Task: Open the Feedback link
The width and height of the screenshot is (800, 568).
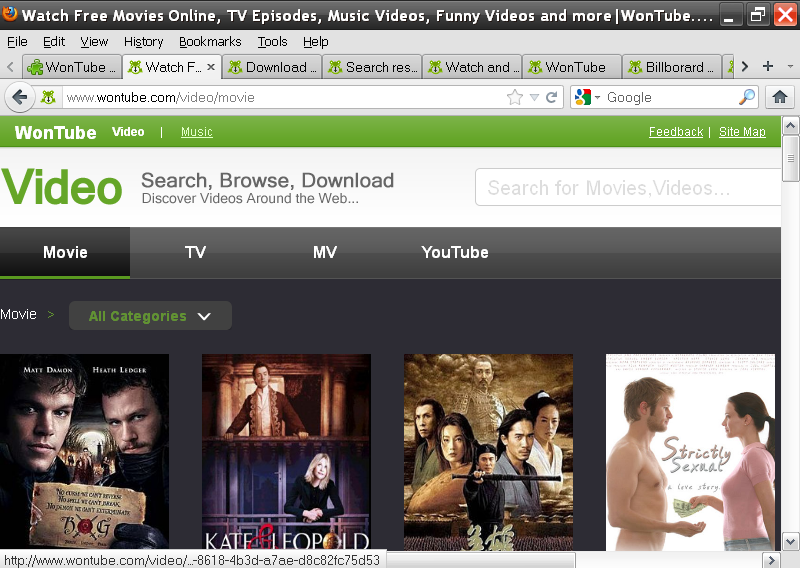Action: coord(676,132)
